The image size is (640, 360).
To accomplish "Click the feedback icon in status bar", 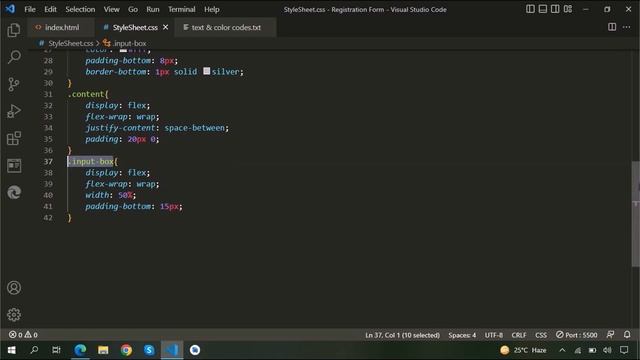I will 611,335.
